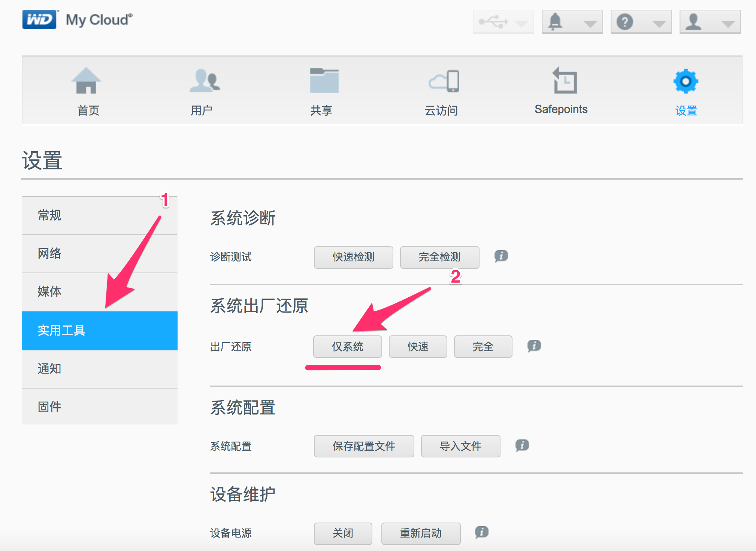Open the 云访问 cloud access icon
Screen dimensions: 756x551
point(444,81)
